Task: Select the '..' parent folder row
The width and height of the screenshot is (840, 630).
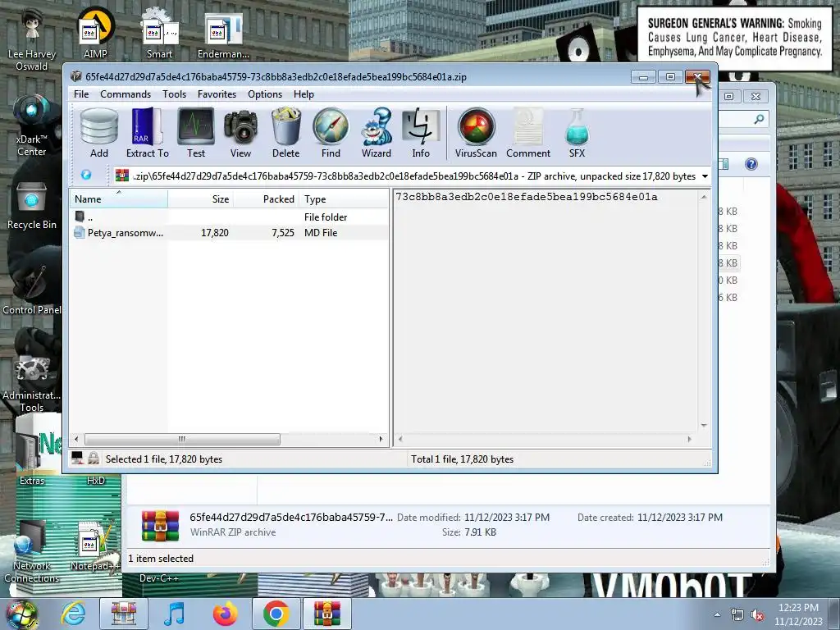Action: pyautogui.click(x=230, y=217)
